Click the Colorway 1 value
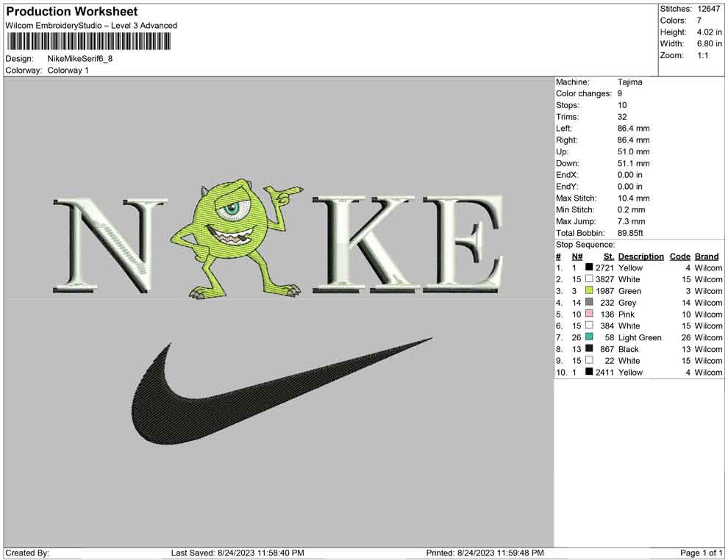Screen dimensions: 728x560 [68, 71]
